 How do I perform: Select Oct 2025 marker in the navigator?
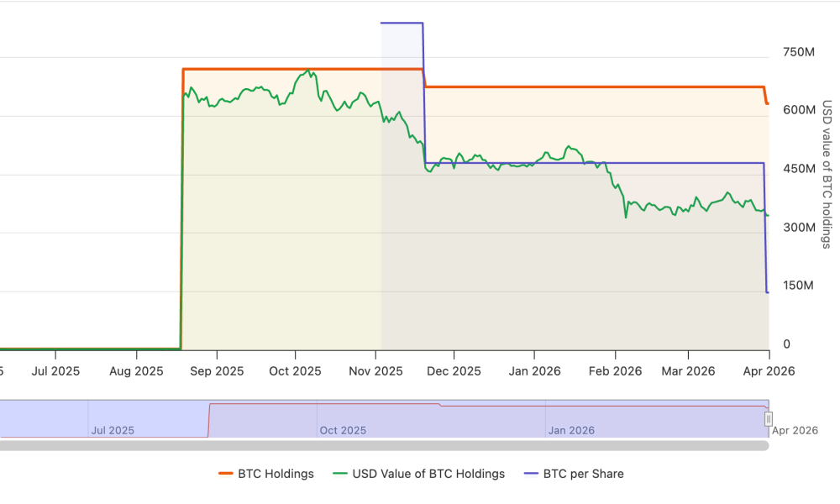tap(343, 430)
